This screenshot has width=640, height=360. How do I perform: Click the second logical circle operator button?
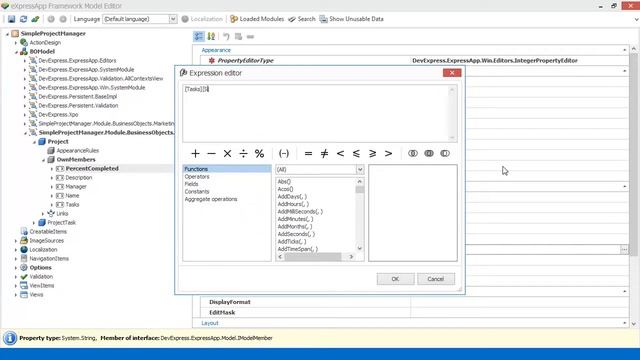tap(429, 153)
